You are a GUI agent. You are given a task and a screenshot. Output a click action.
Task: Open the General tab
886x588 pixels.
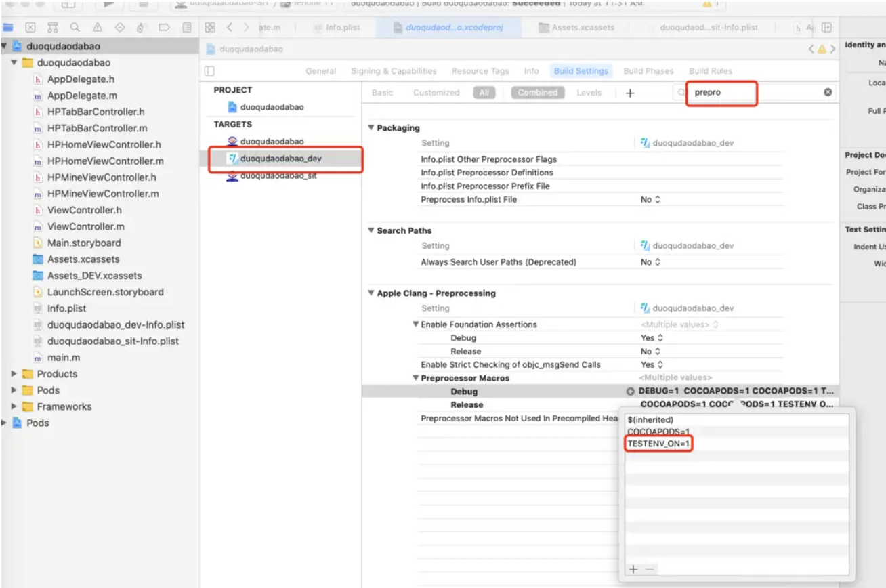coord(321,71)
